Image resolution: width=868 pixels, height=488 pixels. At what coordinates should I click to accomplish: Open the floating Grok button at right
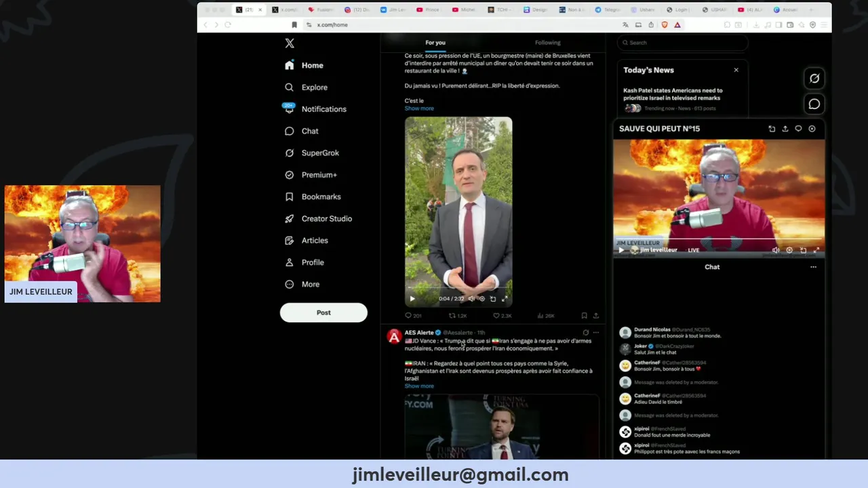click(814, 79)
